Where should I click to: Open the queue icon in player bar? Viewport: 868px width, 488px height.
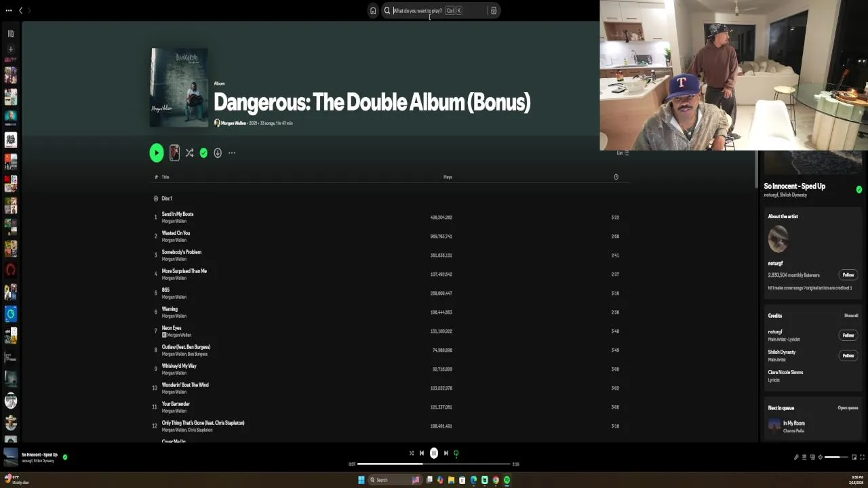point(804,457)
